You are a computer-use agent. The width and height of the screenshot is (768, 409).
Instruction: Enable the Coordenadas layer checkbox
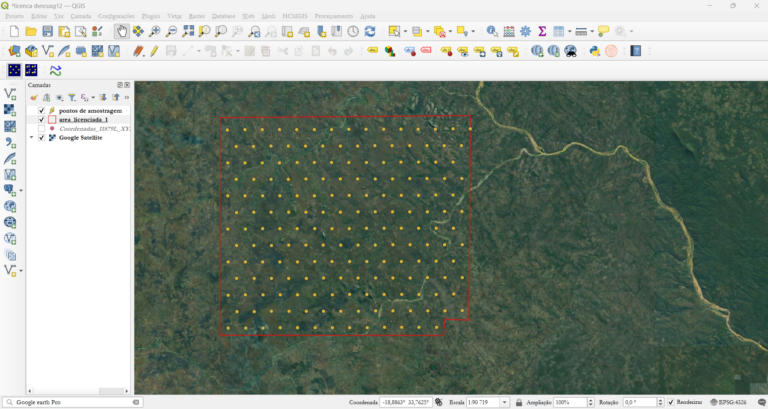(42, 129)
